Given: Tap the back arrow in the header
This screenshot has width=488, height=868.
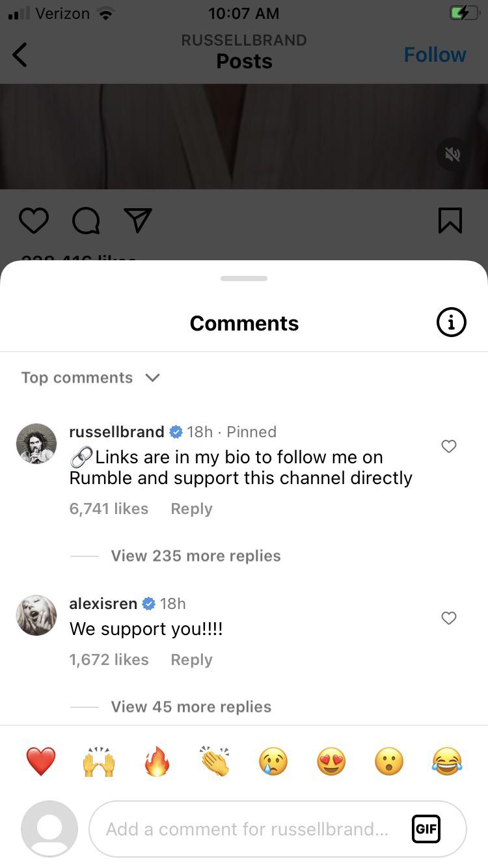Looking at the screenshot, I should pyautogui.click(x=20, y=55).
